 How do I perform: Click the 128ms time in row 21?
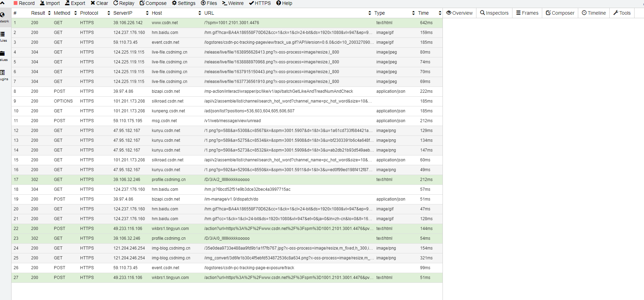426,219
